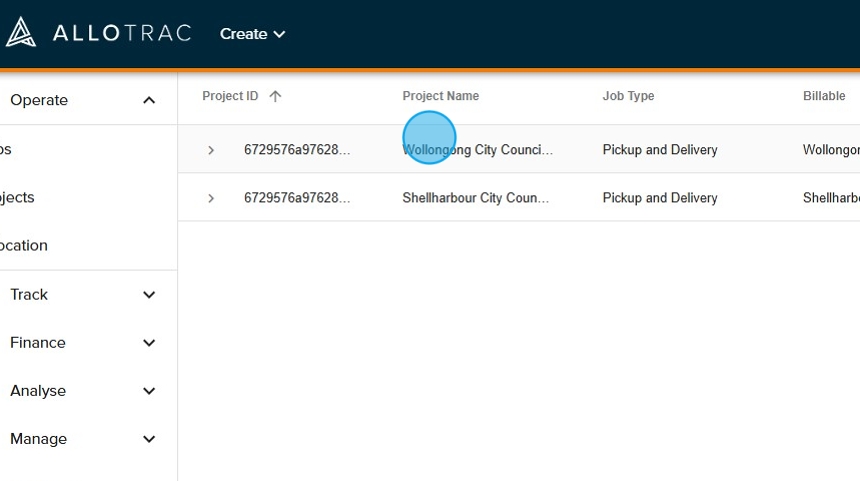Expand the Finance section chevron
860x481 pixels.
pos(149,343)
